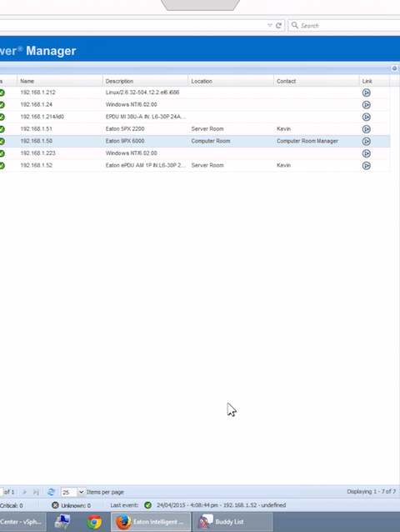Screen dimensions: 400x532
Task: Click last event text in status bar
Action: (222, 505)
